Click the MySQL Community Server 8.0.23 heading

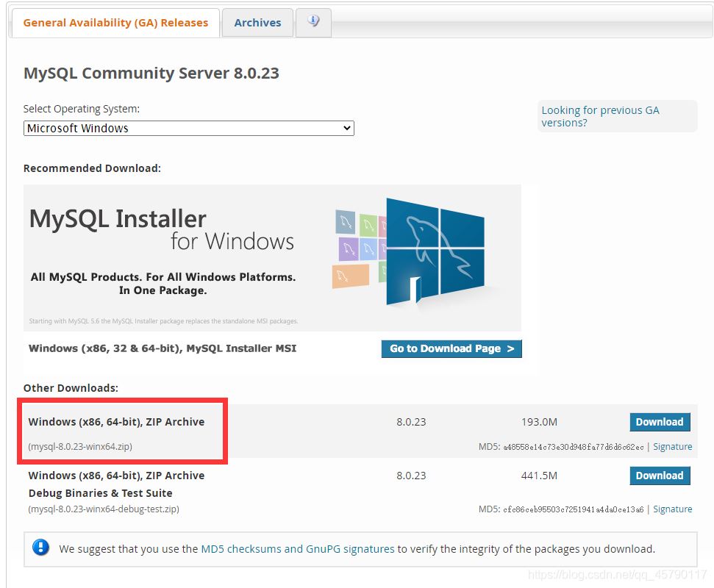coord(151,73)
